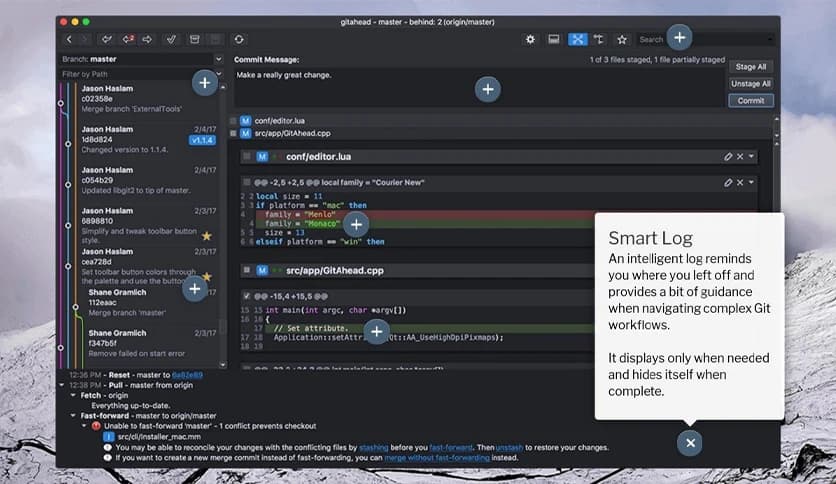836x484 pixels.
Task: Discard conf/editor.lua changes with header X icon
Action: 740,157
